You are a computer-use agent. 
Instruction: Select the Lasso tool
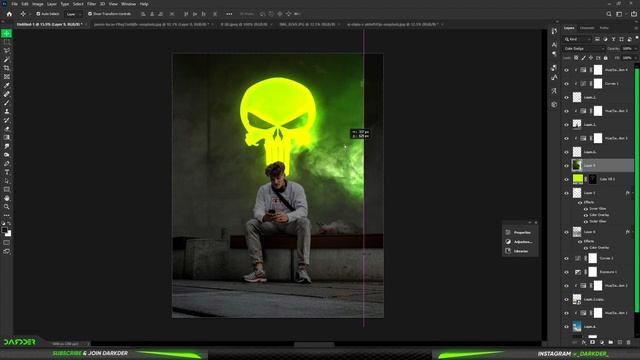tap(7, 51)
